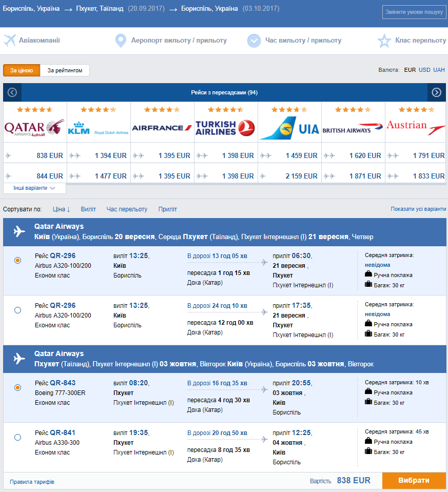Select the outbound QR-296 flight arriving 17:35
The image size is (448, 492).
(x=18, y=310)
